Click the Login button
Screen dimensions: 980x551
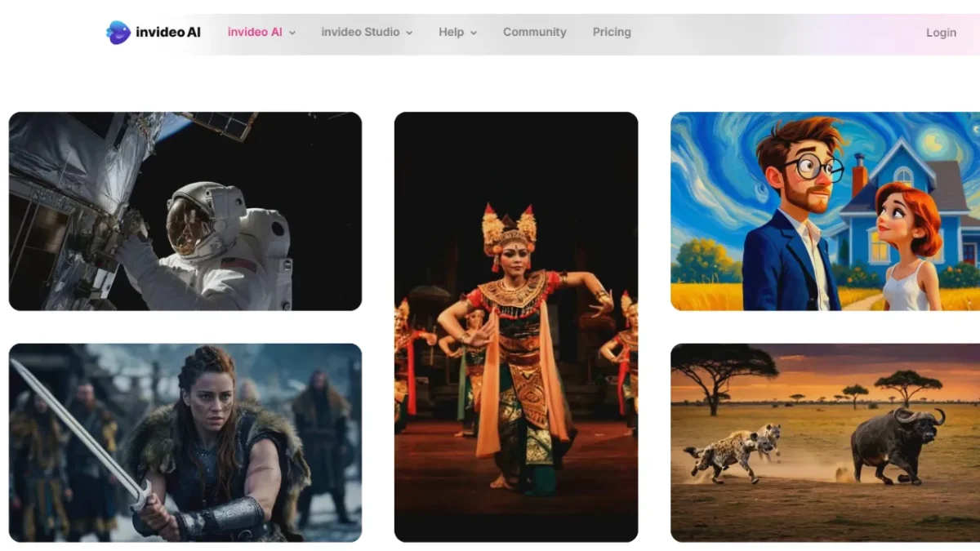pyautogui.click(x=941, y=33)
